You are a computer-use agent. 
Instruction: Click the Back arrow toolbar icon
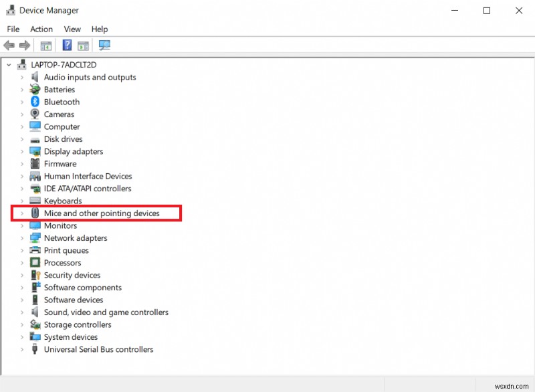(9, 45)
